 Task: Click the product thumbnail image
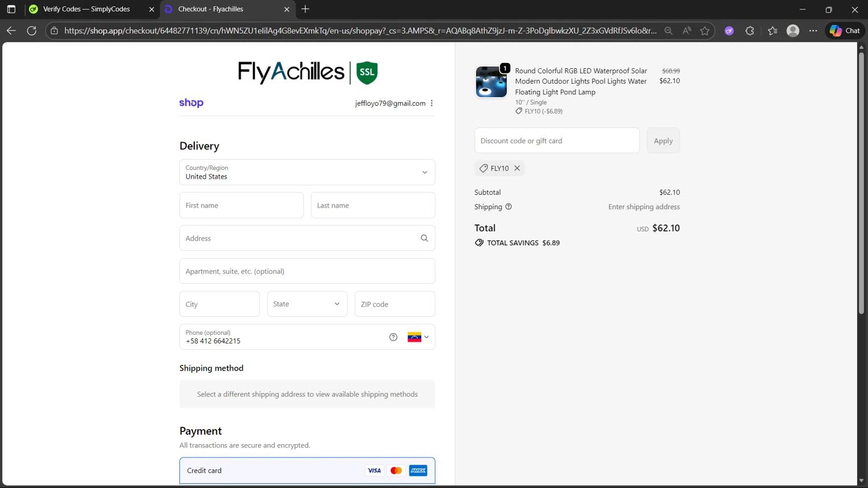pos(491,82)
